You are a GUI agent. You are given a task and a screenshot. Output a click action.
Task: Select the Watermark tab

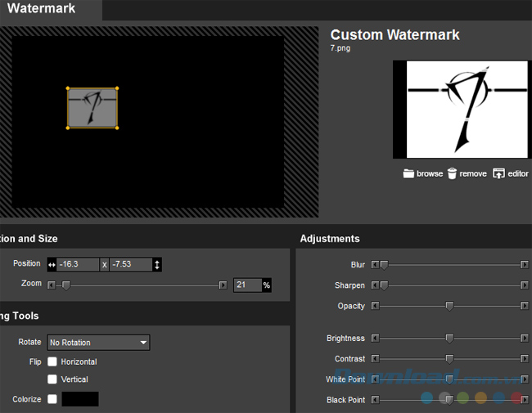coord(43,9)
